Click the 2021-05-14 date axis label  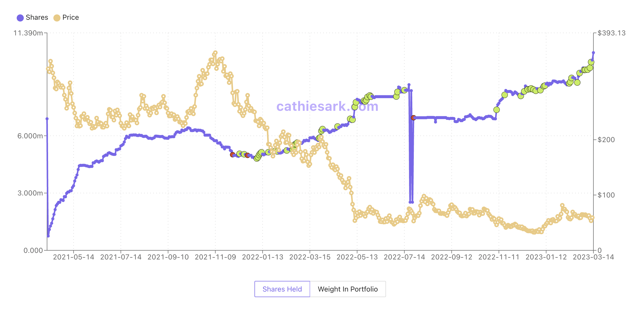pos(74,257)
